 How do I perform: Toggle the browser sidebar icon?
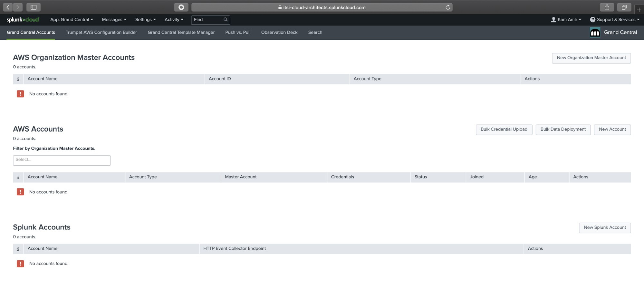click(34, 7)
